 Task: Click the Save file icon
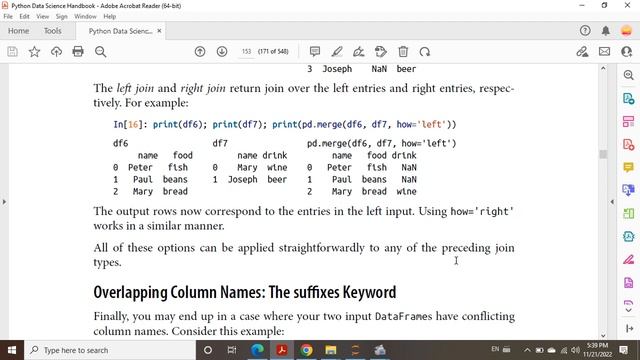12,51
